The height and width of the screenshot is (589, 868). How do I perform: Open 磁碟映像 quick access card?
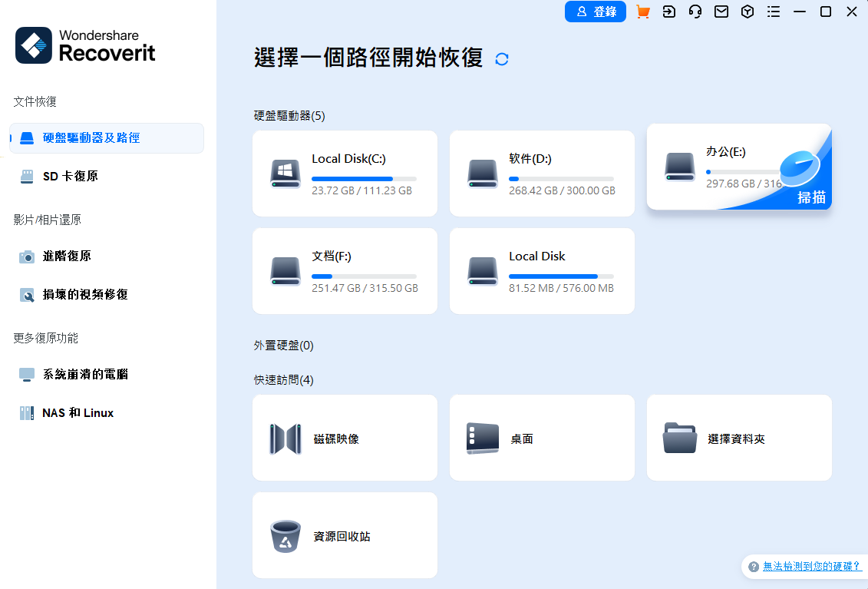(345, 438)
